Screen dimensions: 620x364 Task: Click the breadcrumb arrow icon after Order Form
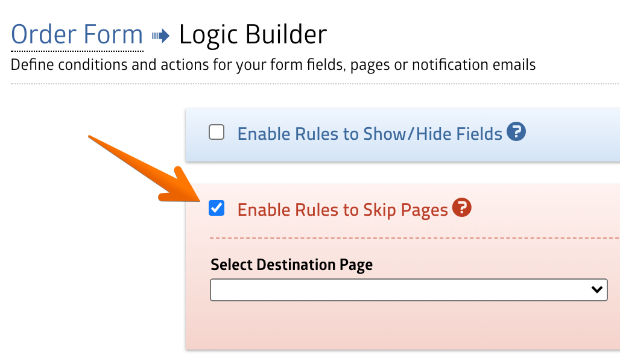[160, 36]
